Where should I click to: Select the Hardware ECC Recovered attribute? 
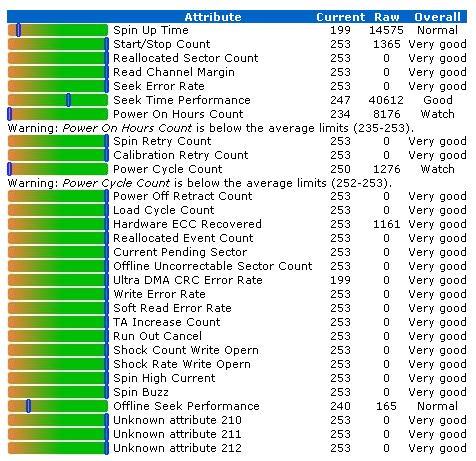point(187,224)
